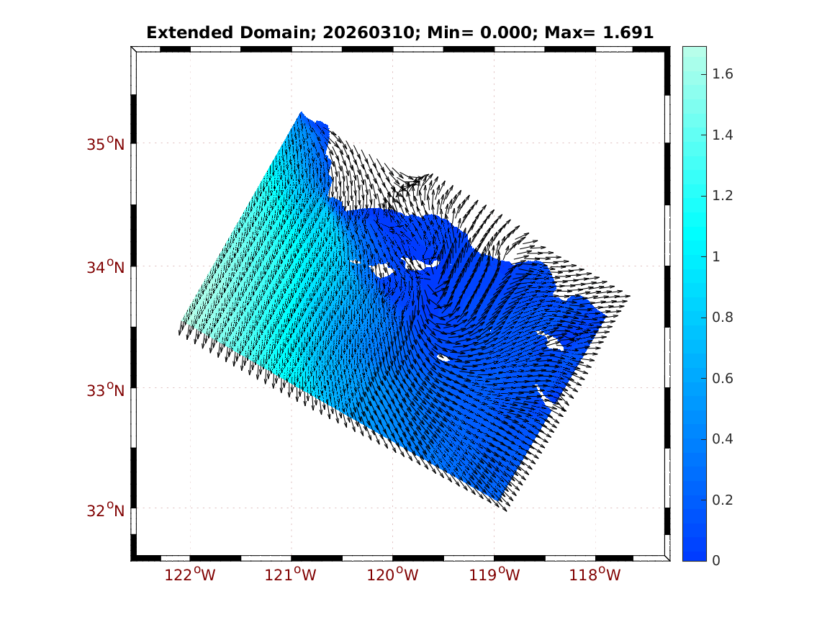Image resolution: width=840 pixels, height=630 pixels.
Task: Click the colorbar tick label 0.4
Action: click(x=725, y=439)
